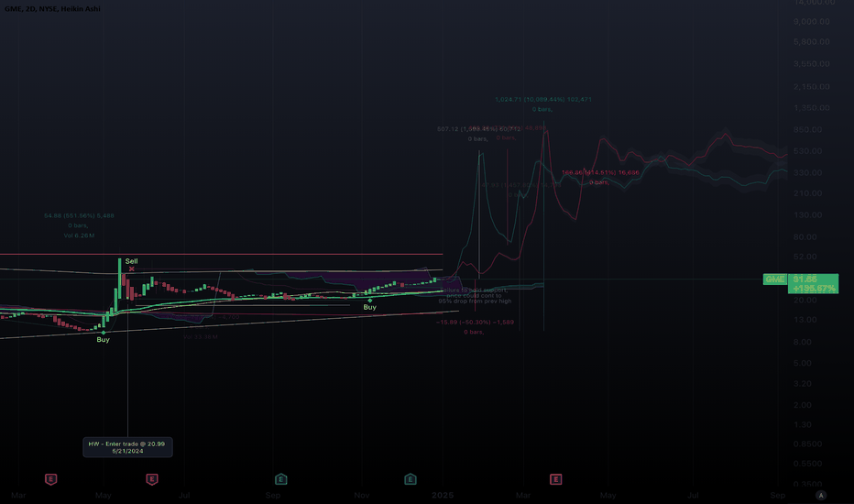854x504 pixels.
Task: Click the 52.00 price axis label
Action: 805,257
